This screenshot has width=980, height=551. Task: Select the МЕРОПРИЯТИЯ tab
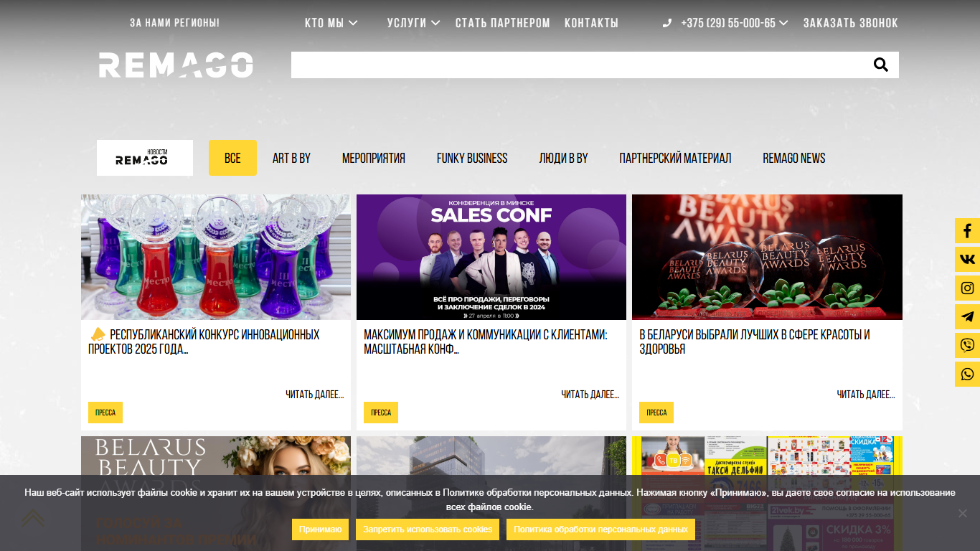[x=374, y=158]
